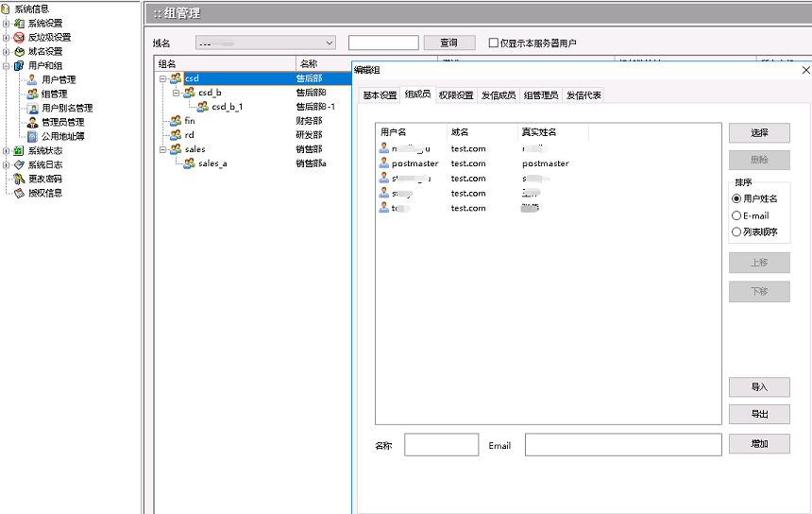The width and height of the screenshot is (812, 514).
Task: Click the search field beside 查询
Action: pos(383,43)
